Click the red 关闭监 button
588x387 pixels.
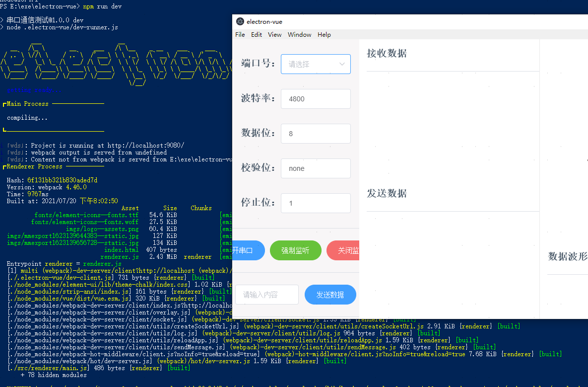click(x=343, y=250)
